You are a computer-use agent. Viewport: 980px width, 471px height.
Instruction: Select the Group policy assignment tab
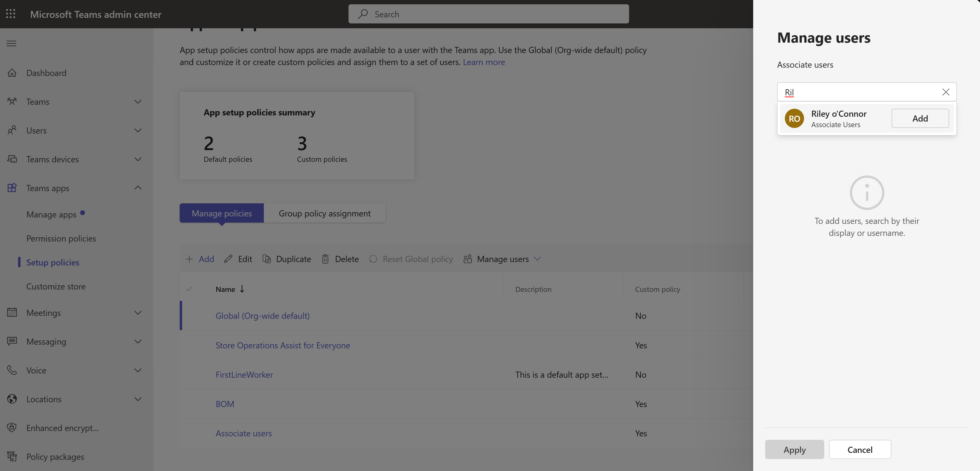click(324, 213)
